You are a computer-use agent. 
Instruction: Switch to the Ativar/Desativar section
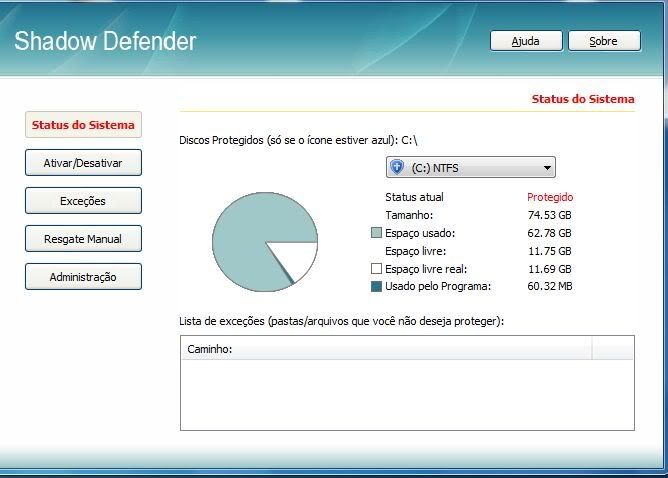click(83, 163)
